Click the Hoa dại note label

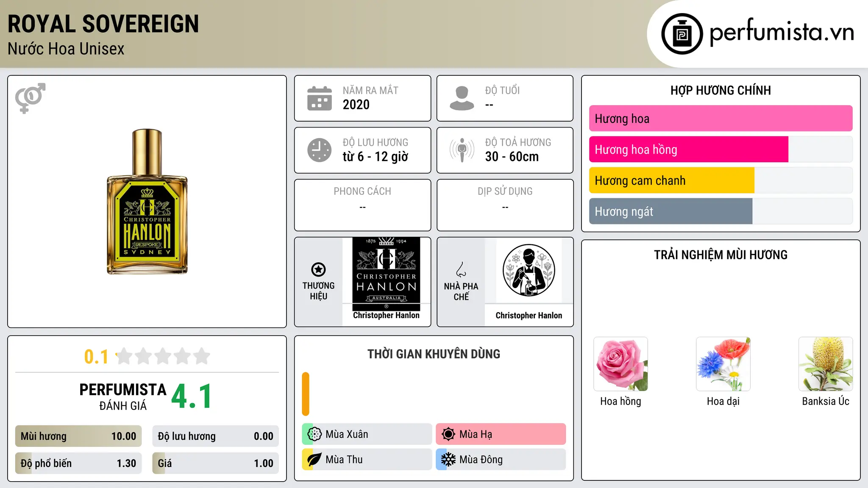pyautogui.click(x=723, y=402)
